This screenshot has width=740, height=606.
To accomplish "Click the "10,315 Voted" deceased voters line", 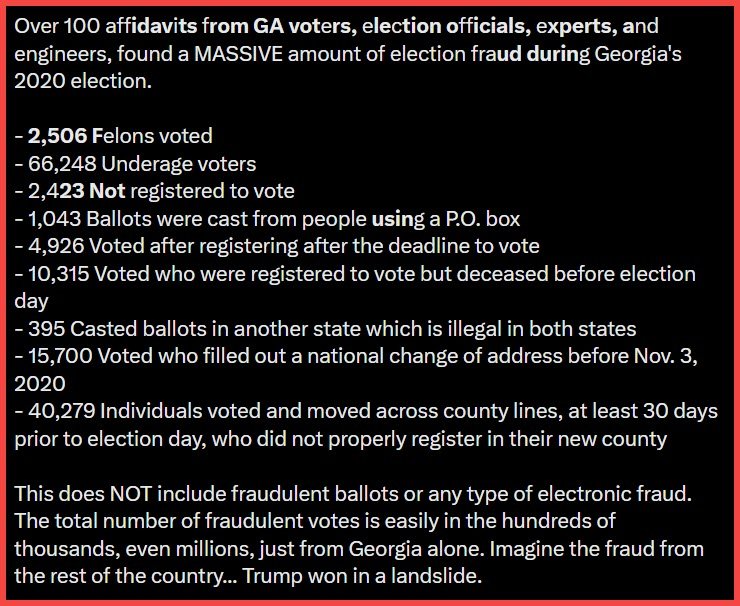I will point(355,274).
